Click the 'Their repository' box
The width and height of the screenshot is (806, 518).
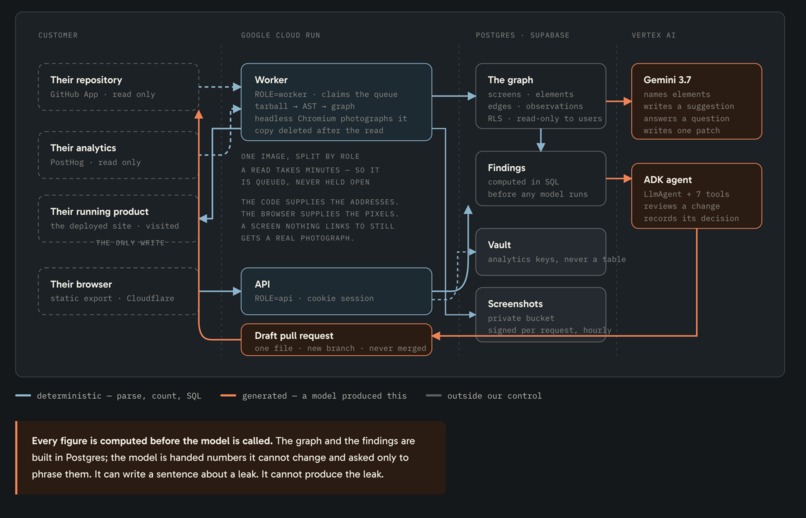118,87
